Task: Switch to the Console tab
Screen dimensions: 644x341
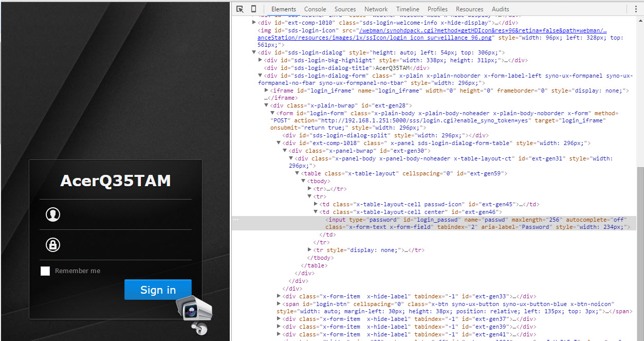Action: click(315, 9)
